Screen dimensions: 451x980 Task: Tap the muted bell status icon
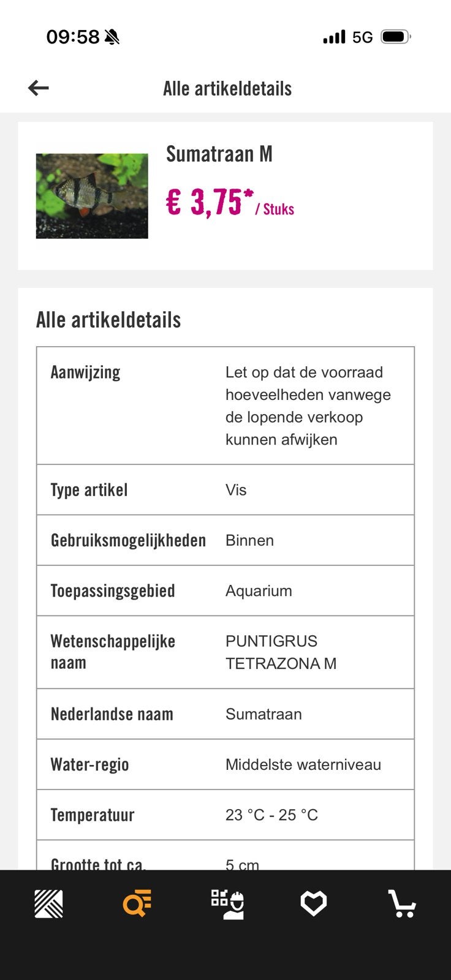[x=112, y=37]
